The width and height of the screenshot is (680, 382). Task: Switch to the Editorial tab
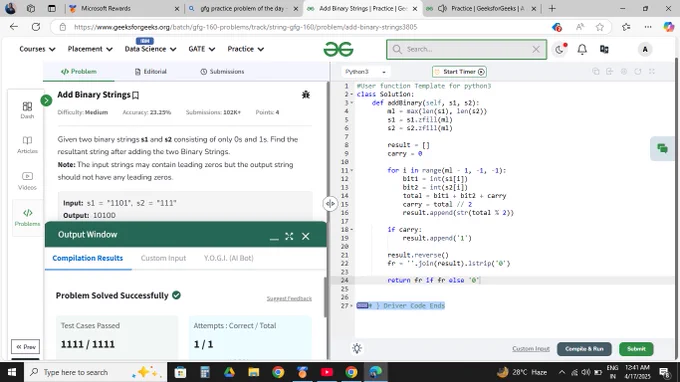click(150, 72)
